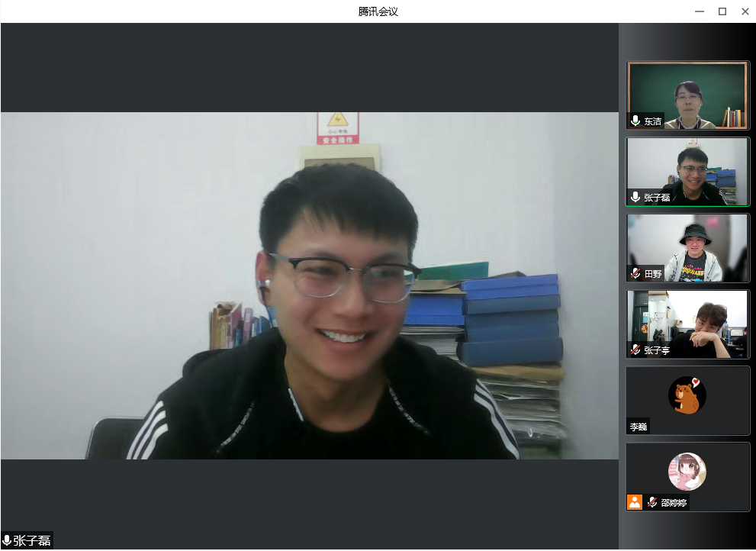Select 张子亭's video thumbnail
The height and width of the screenshot is (551, 756).
(687, 322)
